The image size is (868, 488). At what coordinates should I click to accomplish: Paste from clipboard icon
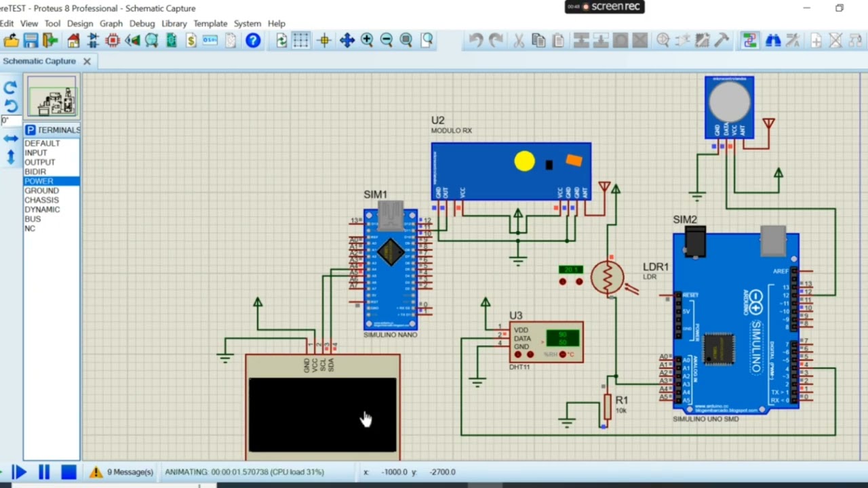[x=558, y=41]
